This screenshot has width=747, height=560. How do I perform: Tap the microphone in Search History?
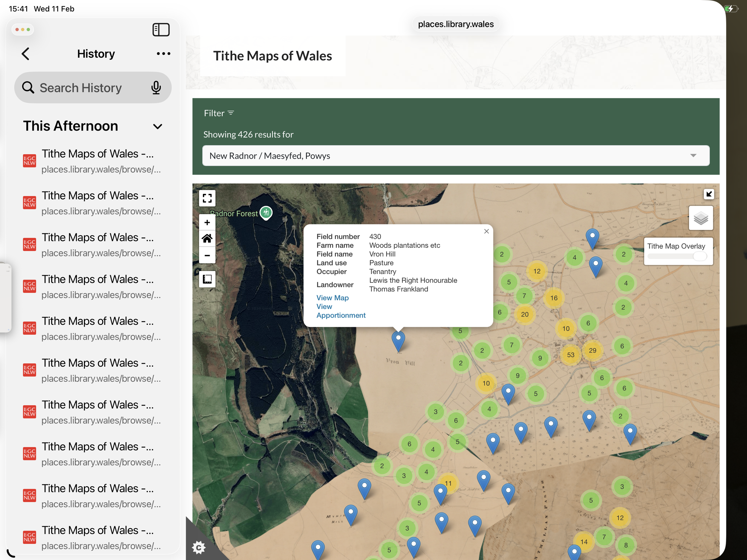(156, 88)
